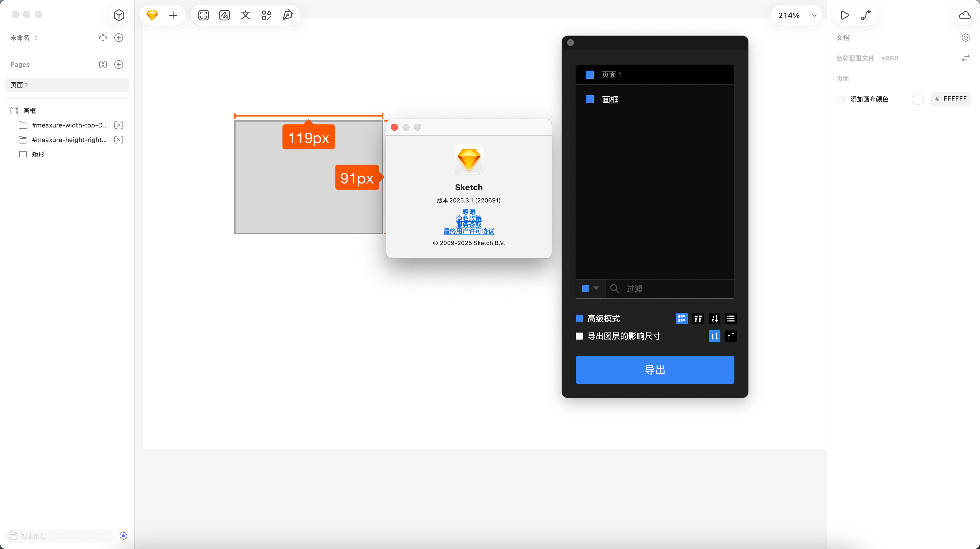Click the Play preview icon
Viewport: 980px width, 549px height.
845,15
